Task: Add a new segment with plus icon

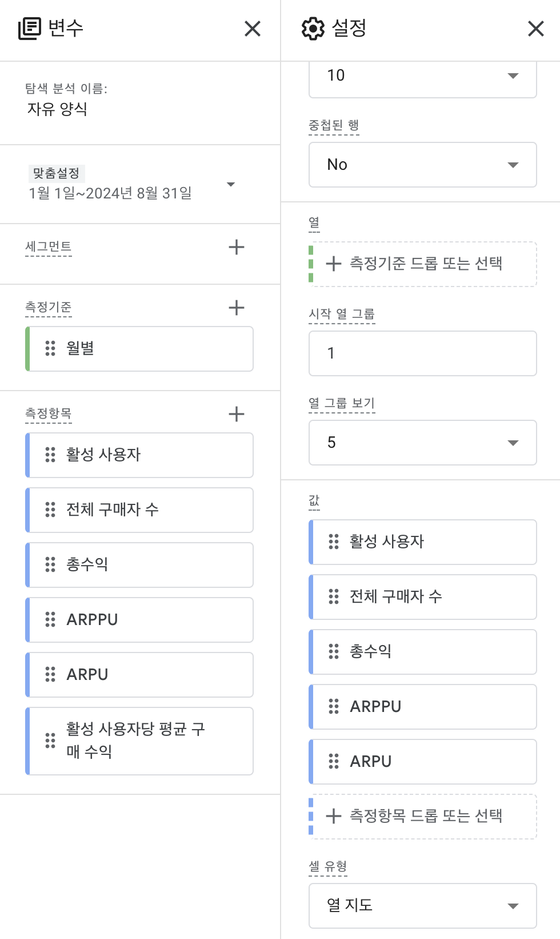Action: pos(237,247)
